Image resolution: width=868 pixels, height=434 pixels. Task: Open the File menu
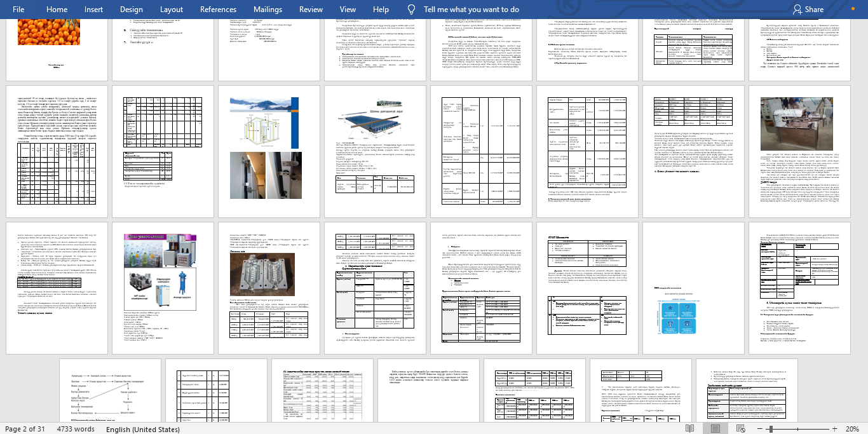click(18, 10)
